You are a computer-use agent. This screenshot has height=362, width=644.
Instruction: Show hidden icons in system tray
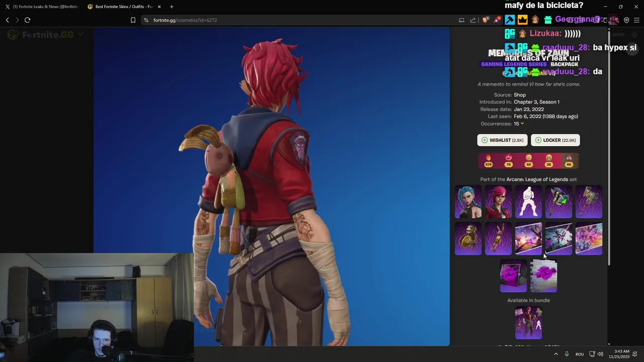(556, 354)
